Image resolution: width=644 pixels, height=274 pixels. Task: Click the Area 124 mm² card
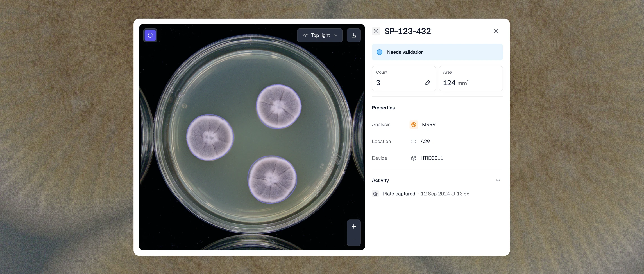click(x=471, y=78)
